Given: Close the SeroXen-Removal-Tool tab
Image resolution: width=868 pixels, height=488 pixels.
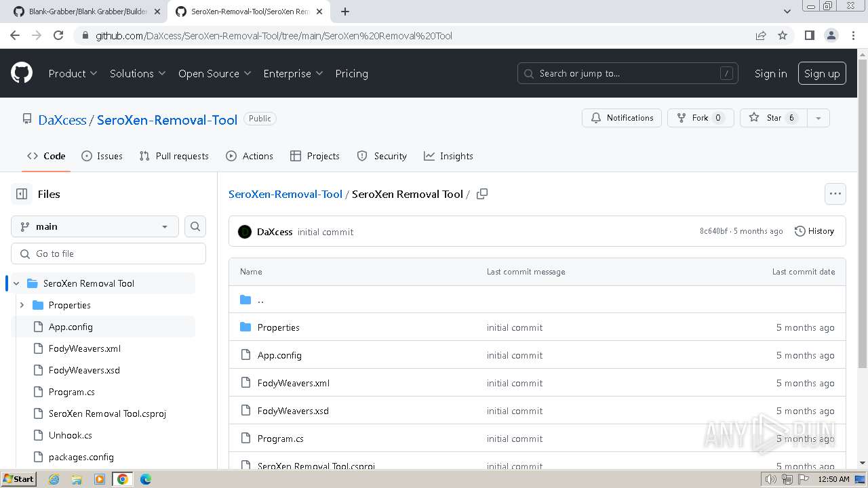Looking at the screenshot, I should tap(319, 12).
